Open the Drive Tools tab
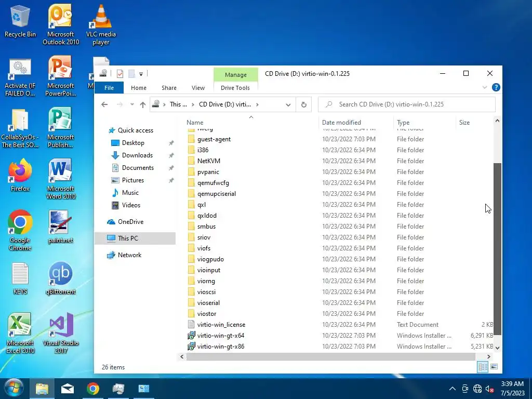Screen dimensions: 532x399 point(235,88)
